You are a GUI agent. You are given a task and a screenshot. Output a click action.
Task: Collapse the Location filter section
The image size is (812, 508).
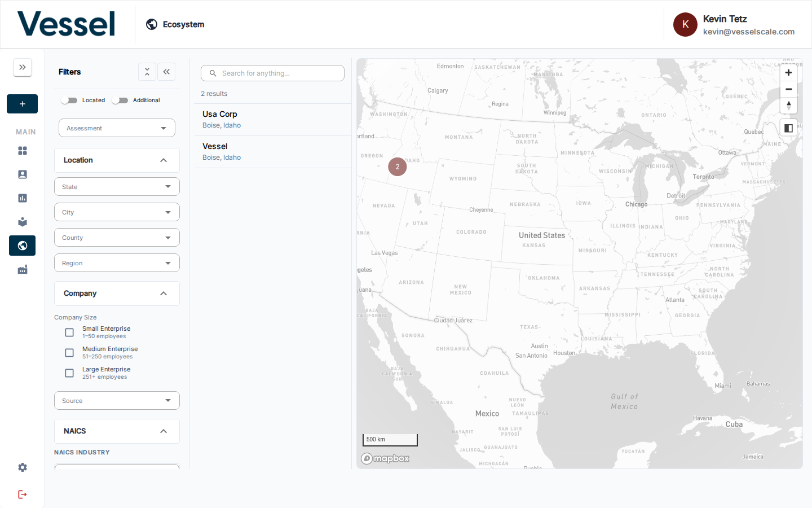click(163, 160)
